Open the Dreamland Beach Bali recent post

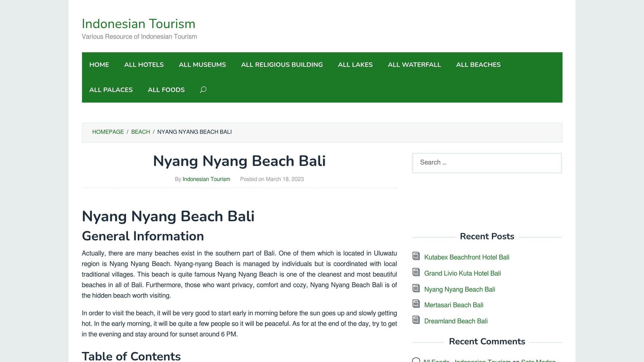pyautogui.click(x=456, y=321)
